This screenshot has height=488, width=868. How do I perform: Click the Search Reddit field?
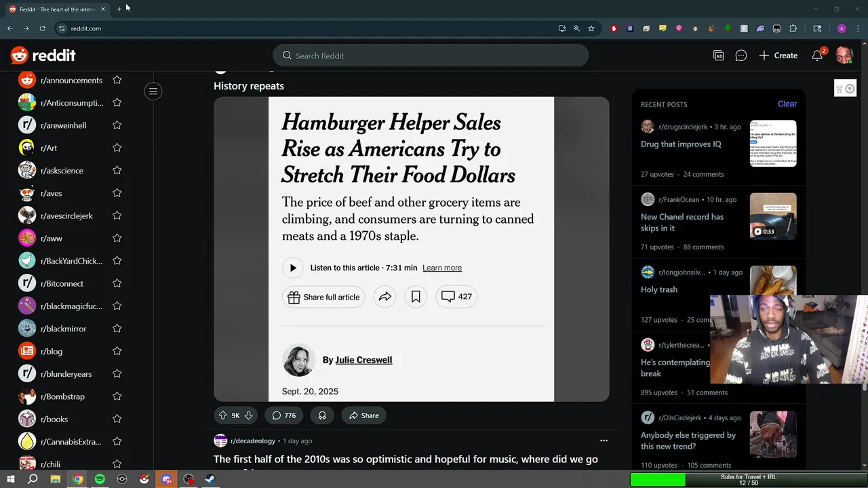(x=431, y=56)
